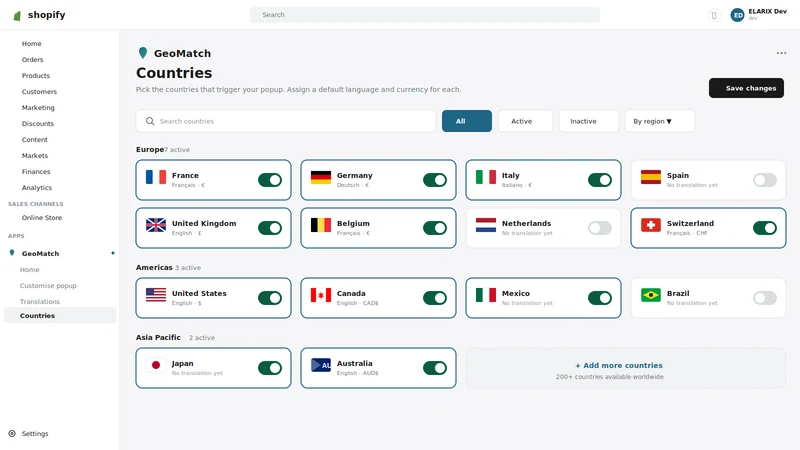Viewport: 800px width, 450px height.
Task: Switch to the Active filter tab
Action: (x=525, y=121)
